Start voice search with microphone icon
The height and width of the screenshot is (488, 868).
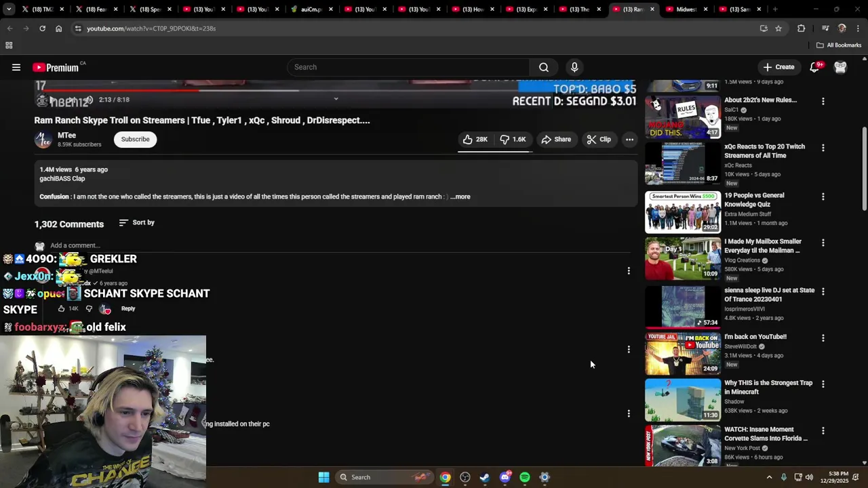tap(574, 67)
